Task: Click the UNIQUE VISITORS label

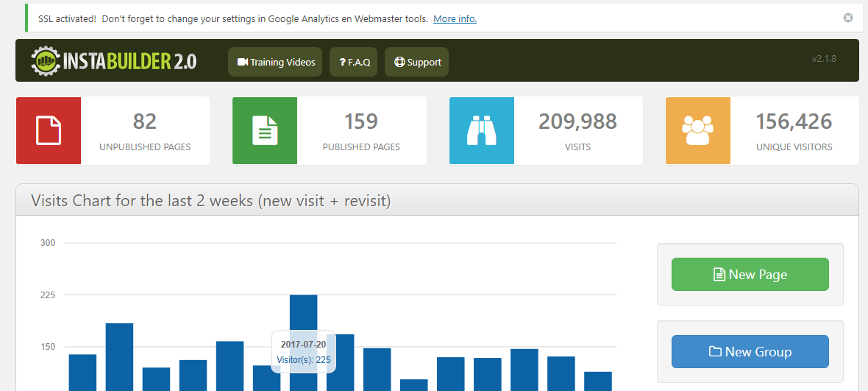Action: (794, 147)
